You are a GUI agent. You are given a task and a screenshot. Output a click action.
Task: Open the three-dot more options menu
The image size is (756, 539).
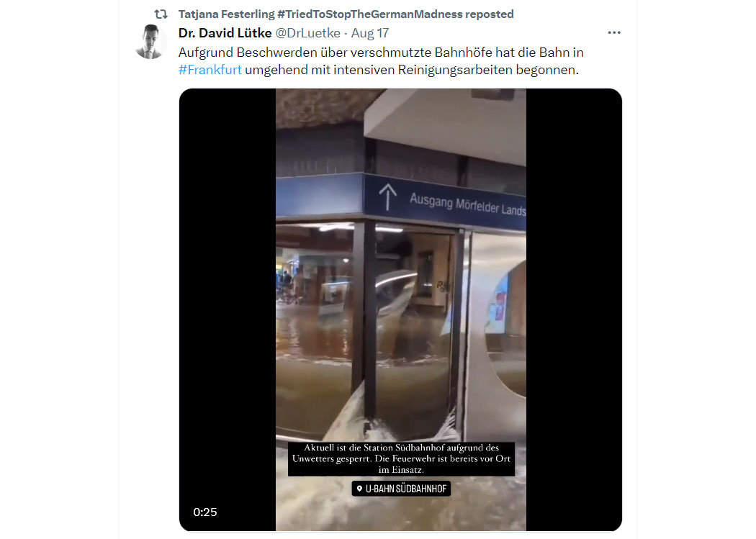pos(613,33)
